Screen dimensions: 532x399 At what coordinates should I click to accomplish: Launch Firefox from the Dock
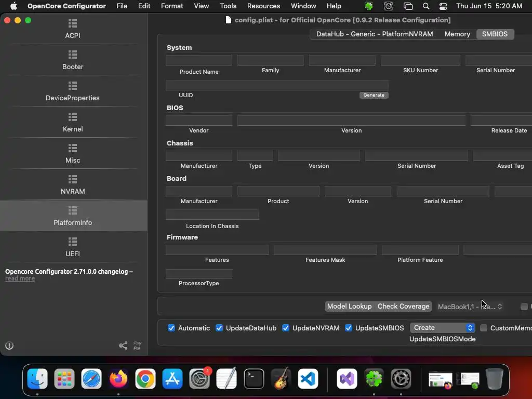pyautogui.click(x=118, y=378)
